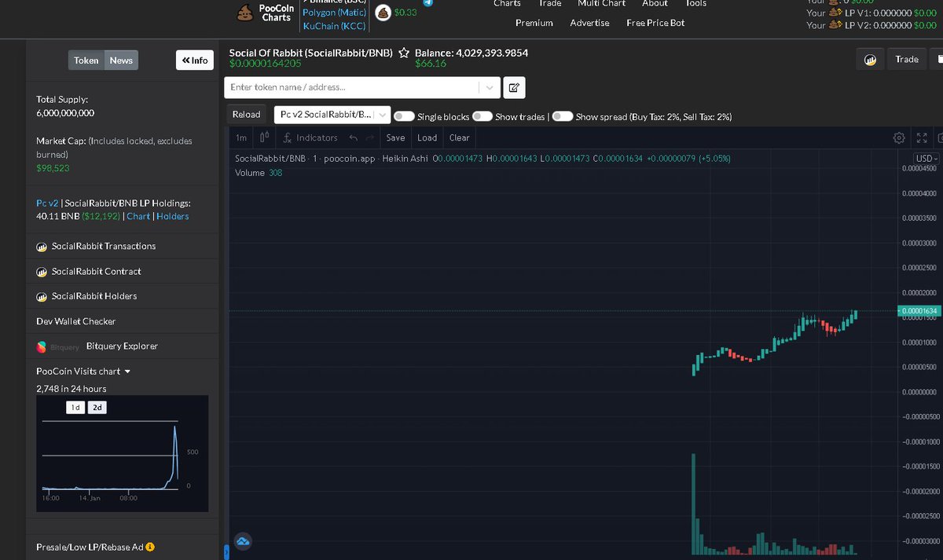Expand PooCoin Visits chart dropdown

pos(127,372)
